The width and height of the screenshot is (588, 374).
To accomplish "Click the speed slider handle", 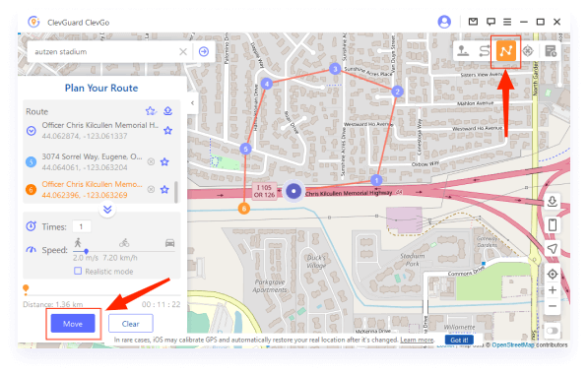I will (87, 251).
